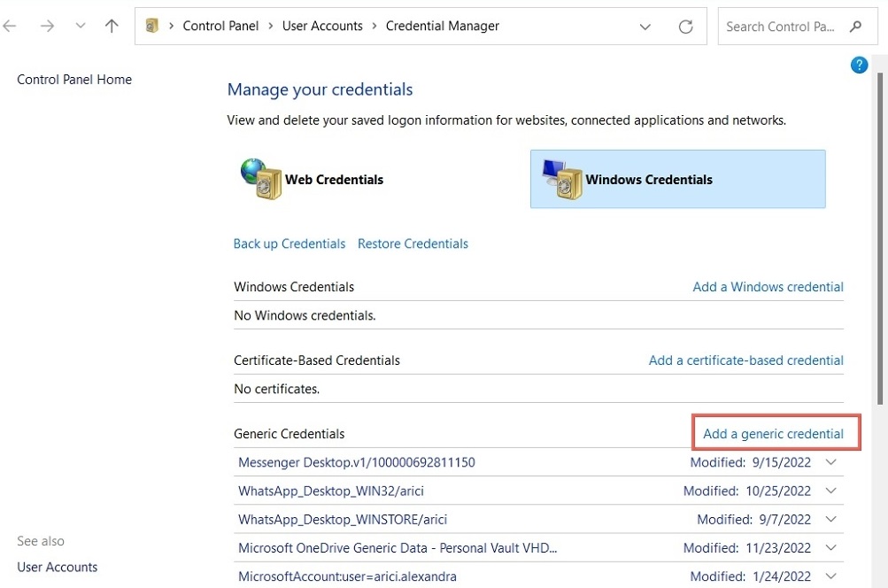Expand the Messenger Desktop credential details
Screen dimensions: 888x588
(830, 462)
